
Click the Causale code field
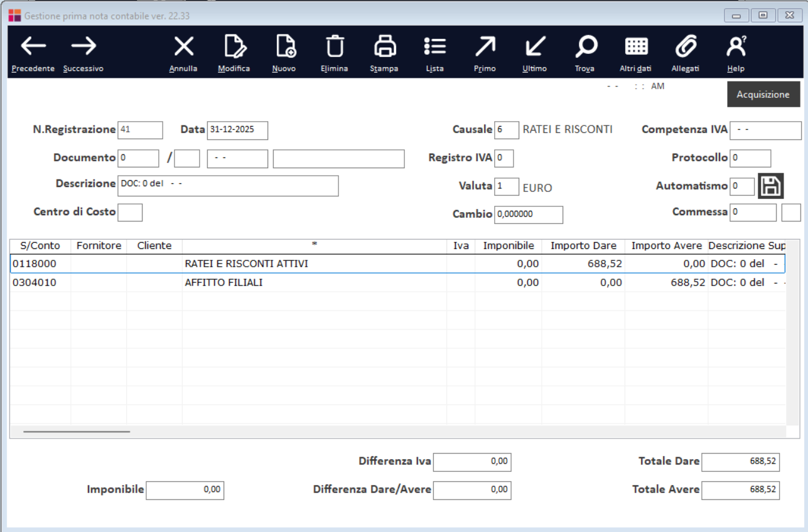[507, 130]
